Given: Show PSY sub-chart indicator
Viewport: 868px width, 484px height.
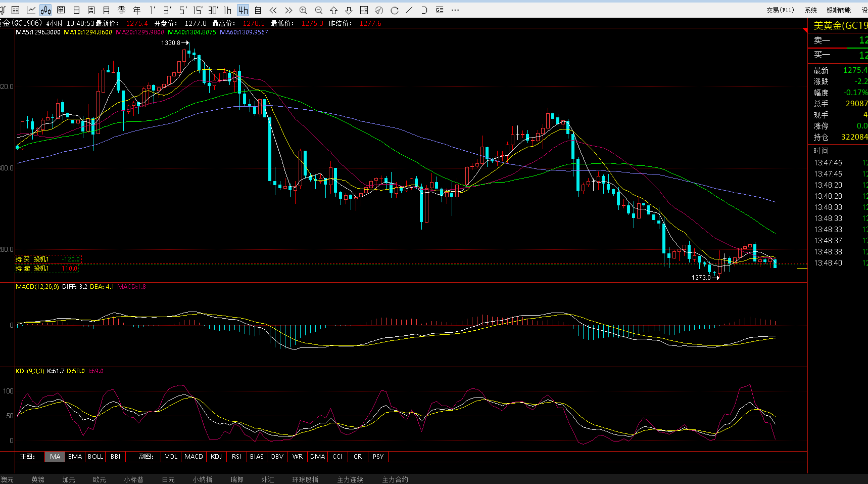Looking at the screenshot, I should click(378, 457).
